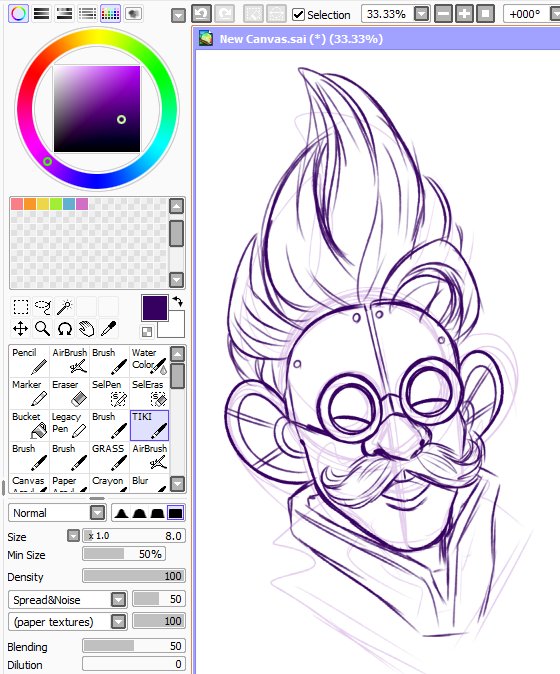The image size is (560, 674).
Task: Swap foreground and background colors arrow
Action: pyautogui.click(x=177, y=301)
